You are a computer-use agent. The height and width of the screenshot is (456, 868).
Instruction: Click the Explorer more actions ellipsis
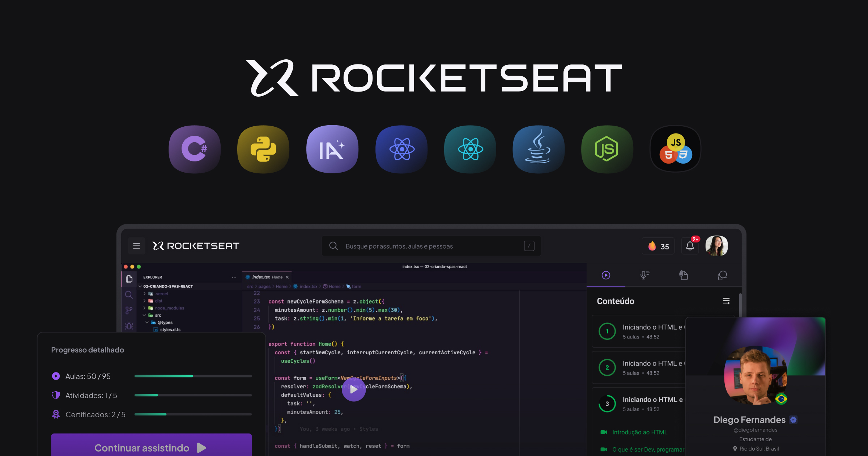pos(234,277)
